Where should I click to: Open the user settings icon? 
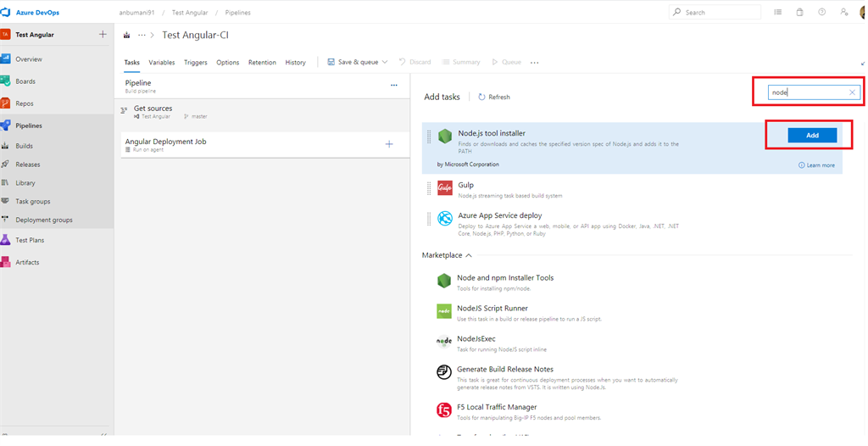click(844, 12)
